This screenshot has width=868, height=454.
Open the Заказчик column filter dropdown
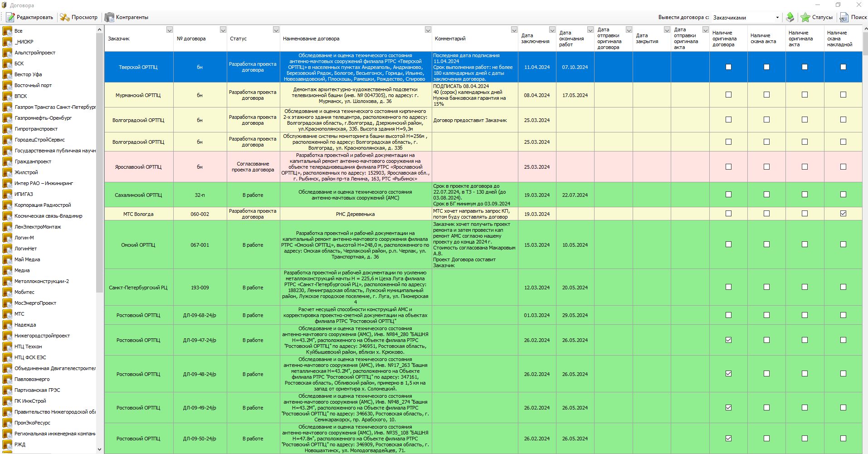pos(170,29)
